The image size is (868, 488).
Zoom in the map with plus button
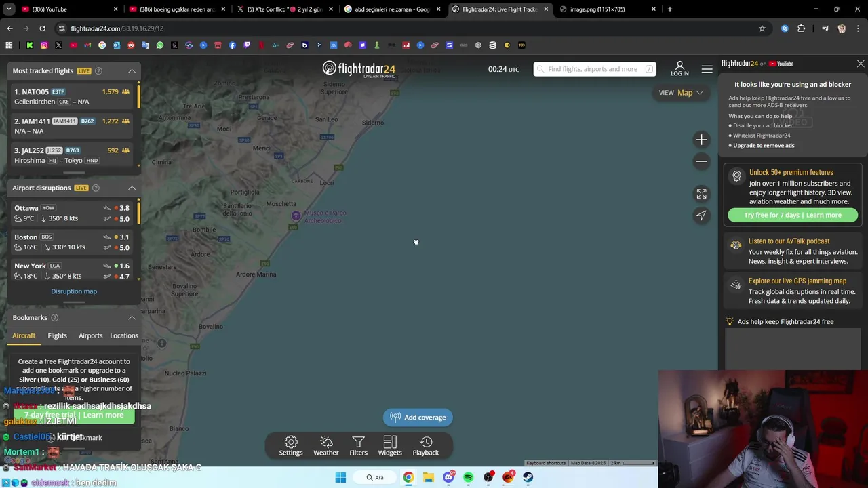click(701, 140)
